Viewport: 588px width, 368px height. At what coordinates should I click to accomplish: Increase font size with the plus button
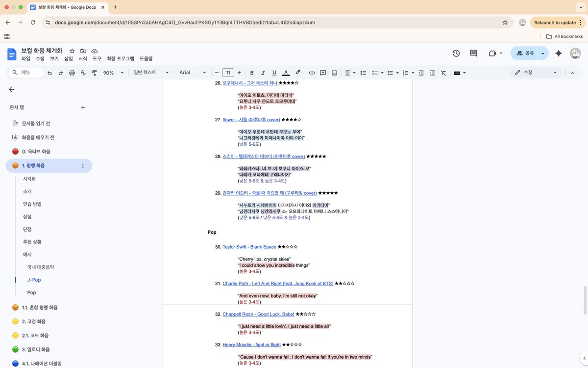pyautogui.click(x=240, y=73)
